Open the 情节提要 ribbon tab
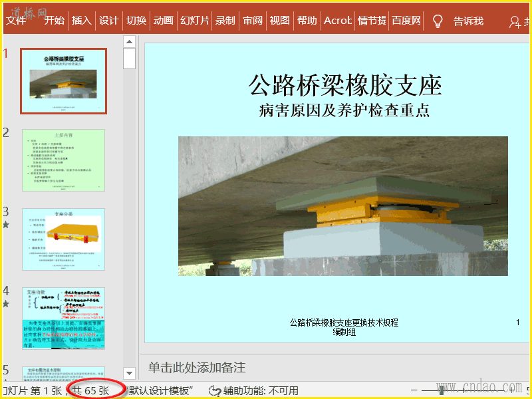The image size is (532, 399). (x=372, y=21)
